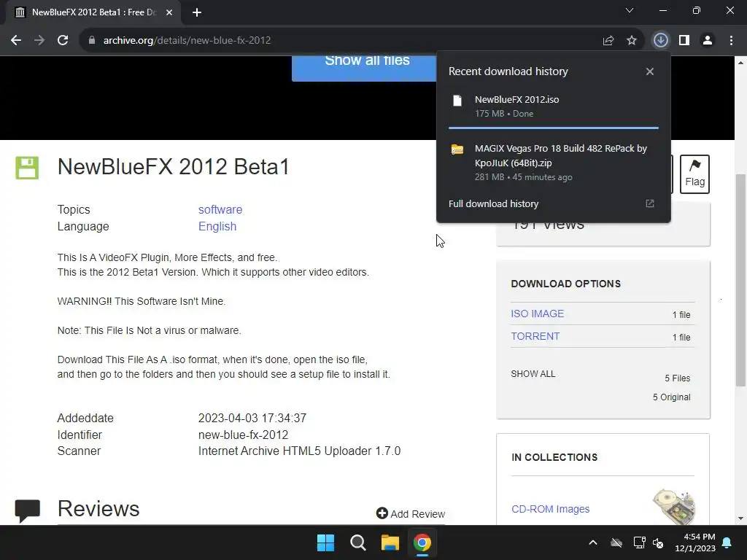The image size is (747, 560).
Task: Show hidden system tray icons
Action: click(x=593, y=542)
